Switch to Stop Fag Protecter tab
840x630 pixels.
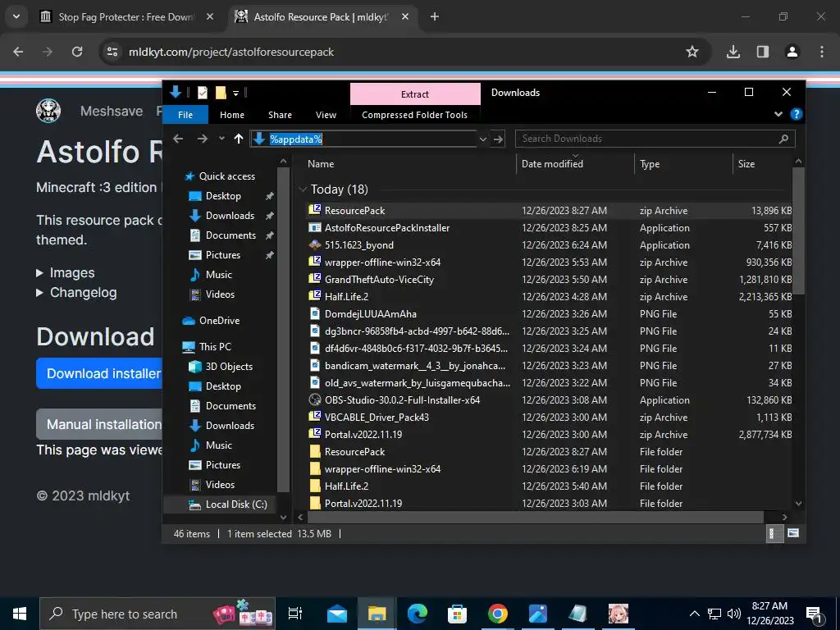[x=127, y=17]
